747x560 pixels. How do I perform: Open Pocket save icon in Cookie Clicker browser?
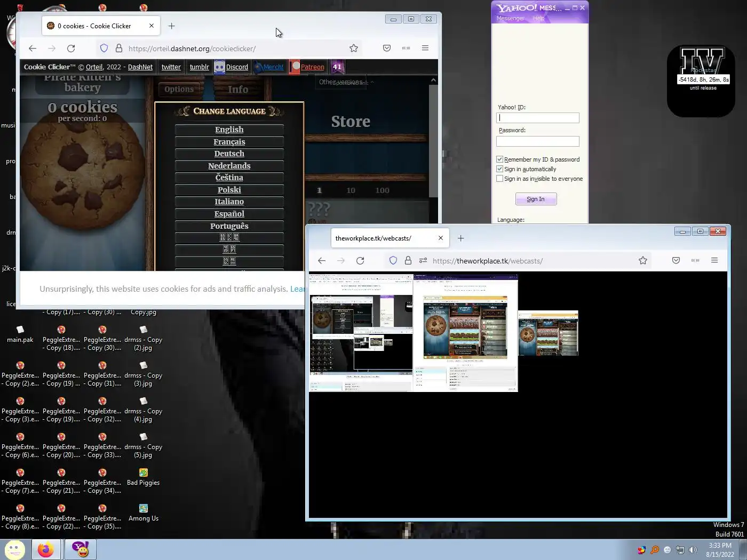pyautogui.click(x=387, y=49)
